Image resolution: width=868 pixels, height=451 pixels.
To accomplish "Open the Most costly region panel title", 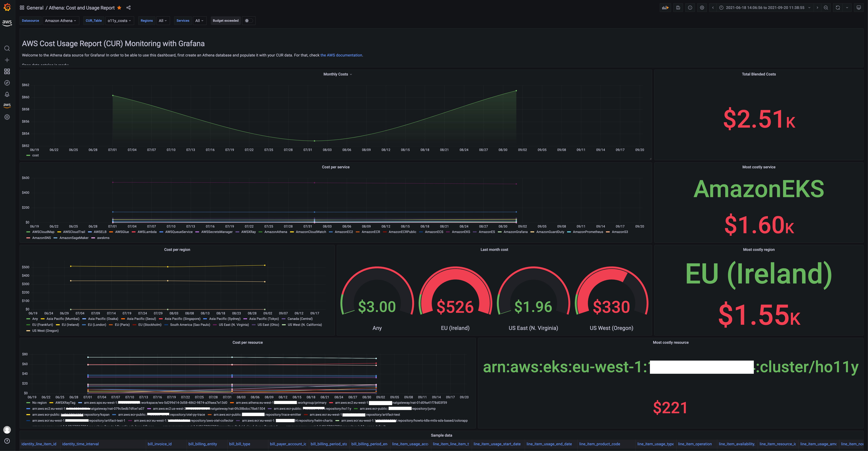I will pyautogui.click(x=759, y=250).
